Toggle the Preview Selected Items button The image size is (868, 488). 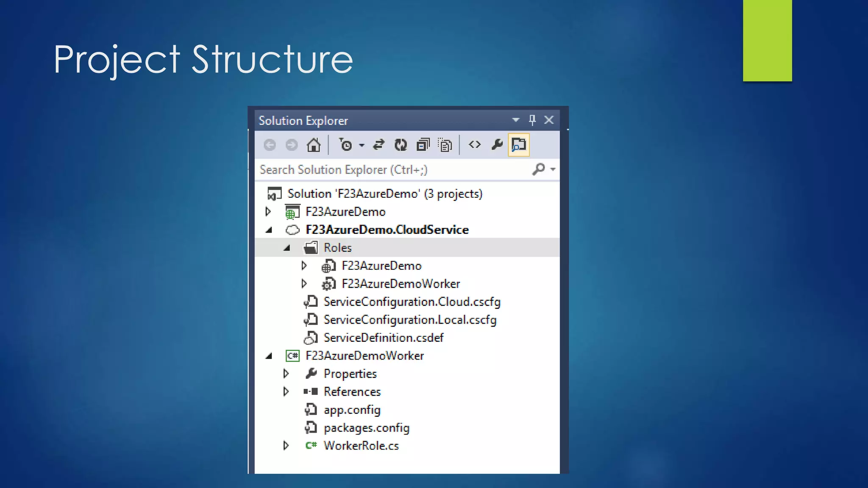(x=519, y=145)
